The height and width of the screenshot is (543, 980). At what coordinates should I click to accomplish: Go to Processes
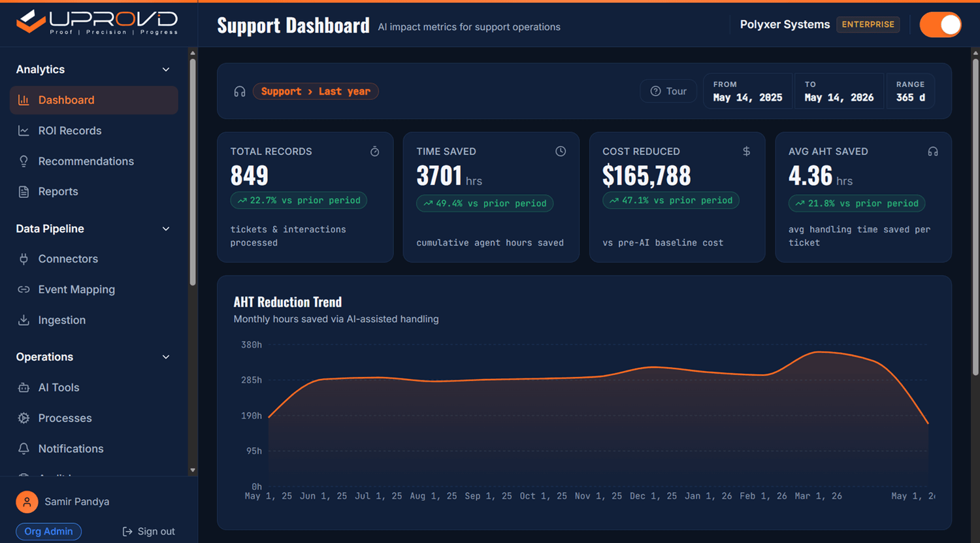coord(94,418)
